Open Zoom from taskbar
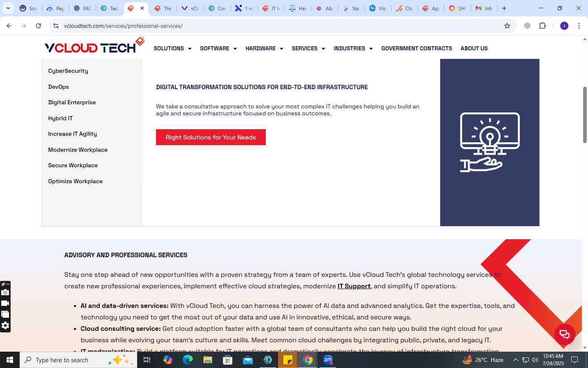Screen dimensions: 588x368 [328, 360]
